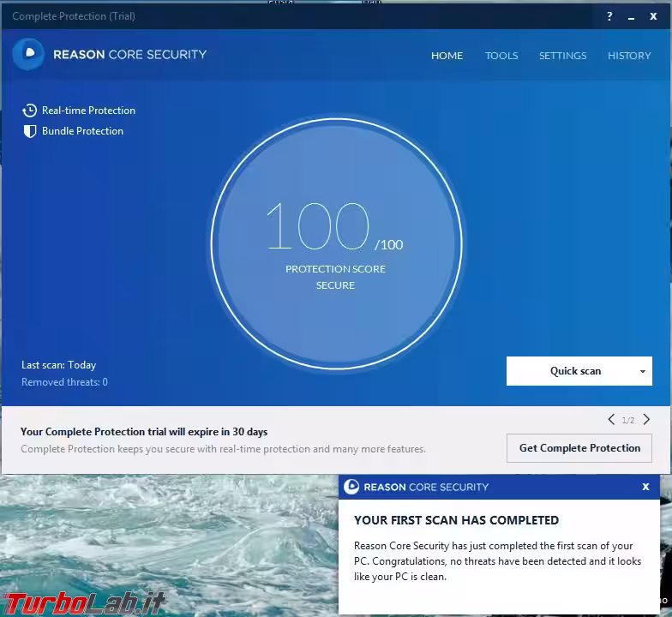Close the Complete Protection main window
This screenshot has width=672, height=617.
coord(653,16)
